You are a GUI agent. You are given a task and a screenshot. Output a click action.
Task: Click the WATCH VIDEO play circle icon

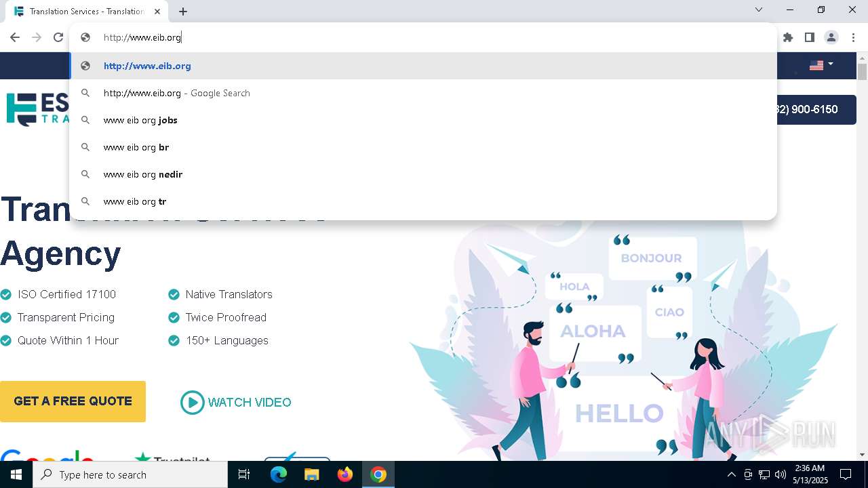pos(192,403)
